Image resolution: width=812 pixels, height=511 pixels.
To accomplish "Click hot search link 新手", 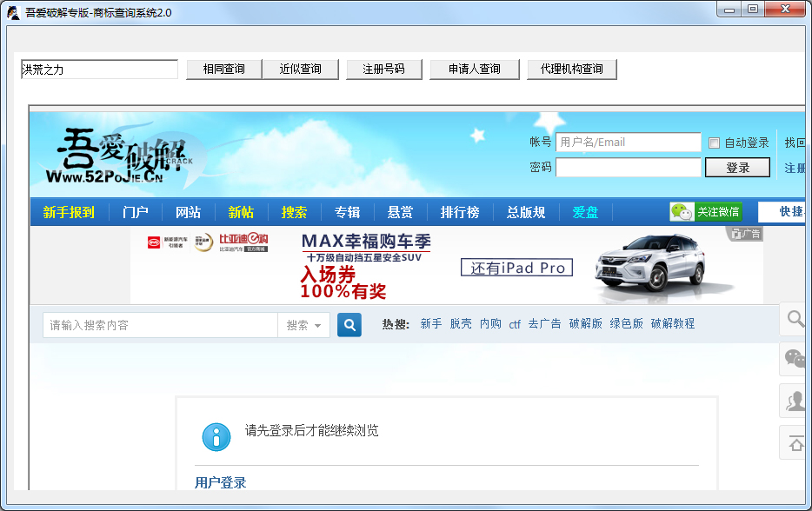I will [431, 324].
